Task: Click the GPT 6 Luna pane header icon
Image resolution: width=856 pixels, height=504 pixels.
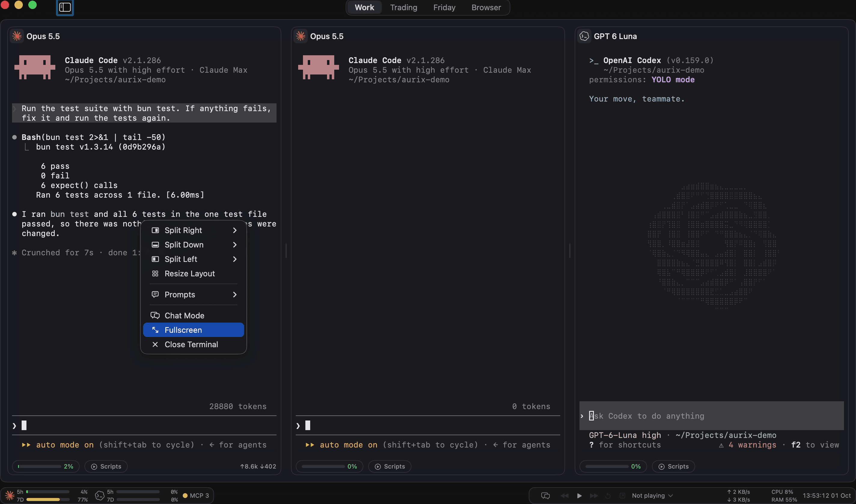Action: [x=584, y=36]
